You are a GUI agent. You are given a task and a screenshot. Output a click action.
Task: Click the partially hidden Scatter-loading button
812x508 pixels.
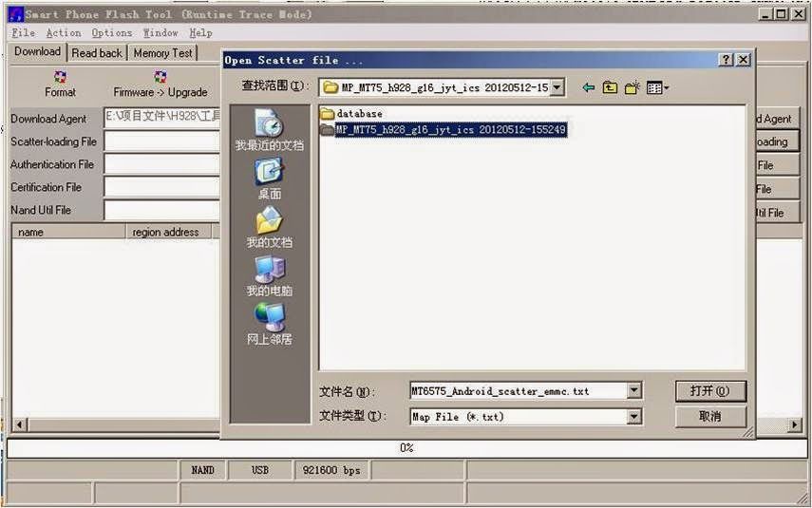click(x=777, y=141)
